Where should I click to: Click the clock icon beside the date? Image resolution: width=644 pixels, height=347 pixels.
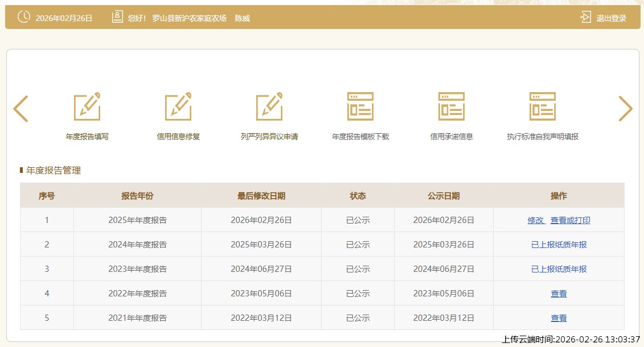pos(24,17)
